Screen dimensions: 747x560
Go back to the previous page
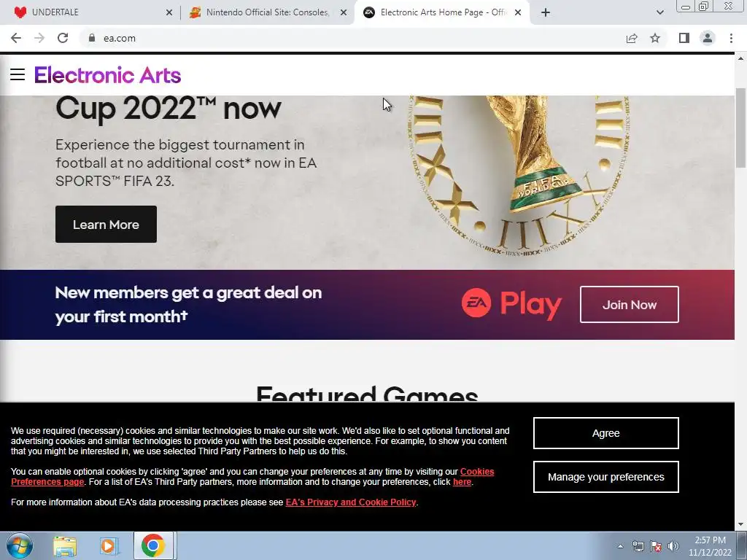[16, 38]
